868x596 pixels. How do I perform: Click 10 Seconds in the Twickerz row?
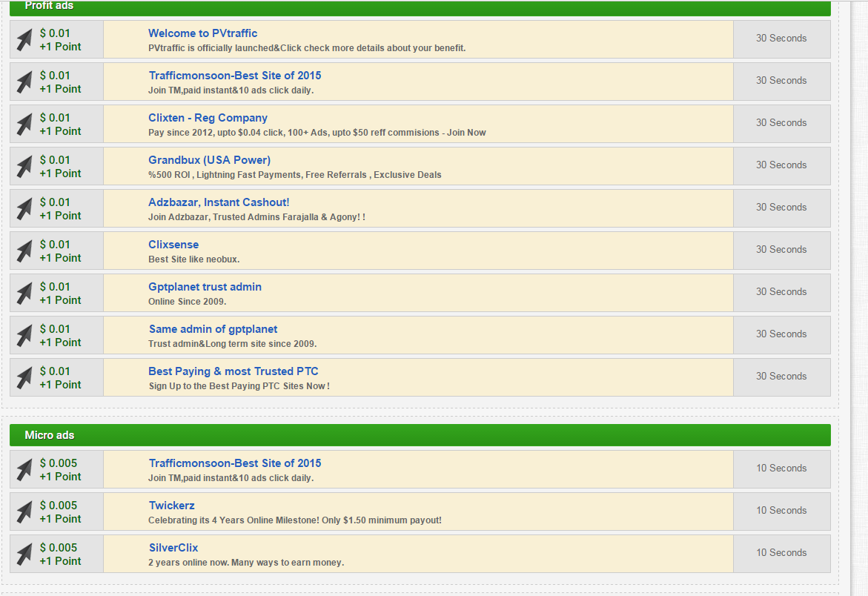[781, 510]
